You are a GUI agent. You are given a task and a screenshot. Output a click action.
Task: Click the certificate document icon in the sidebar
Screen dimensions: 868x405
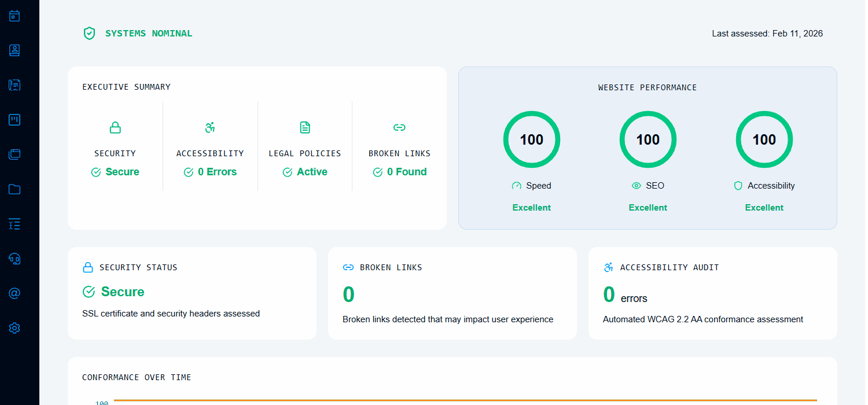point(14,85)
